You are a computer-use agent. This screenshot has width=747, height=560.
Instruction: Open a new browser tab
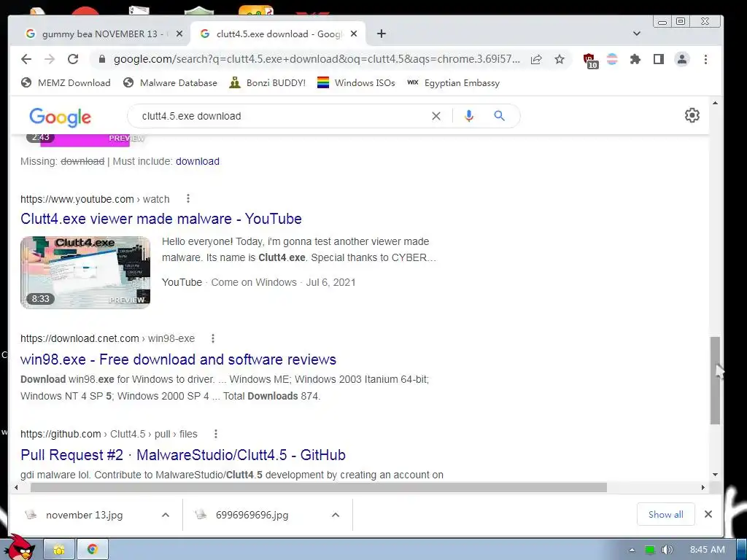click(x=381, y=34)
